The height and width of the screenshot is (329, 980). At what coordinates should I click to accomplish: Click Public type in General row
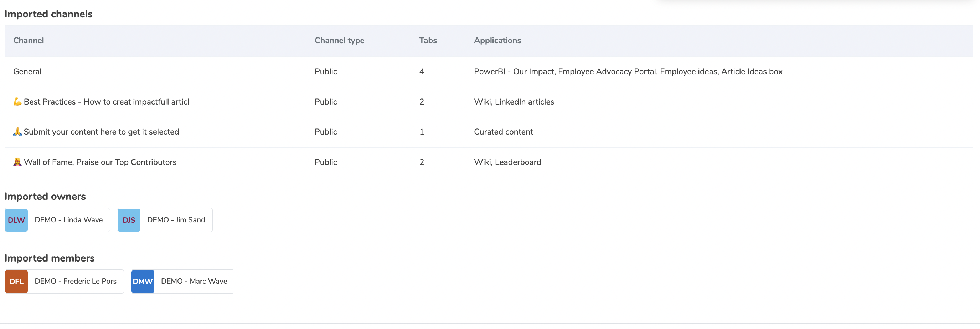[x=326, y=72]
